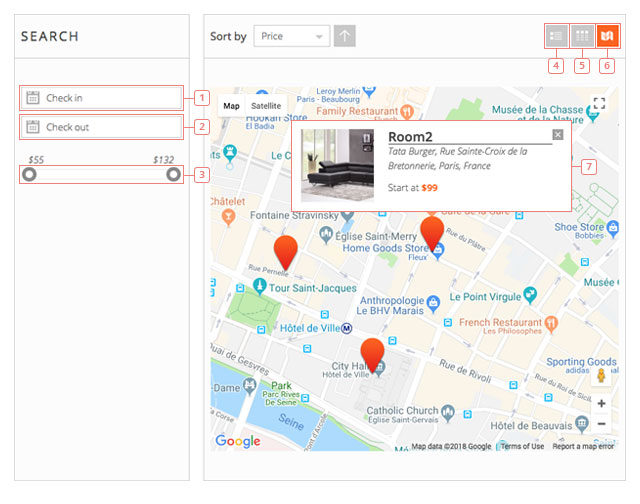Click Musée de la Chasse pin icon
Screen dimensions: 640x504
point(593,113)
